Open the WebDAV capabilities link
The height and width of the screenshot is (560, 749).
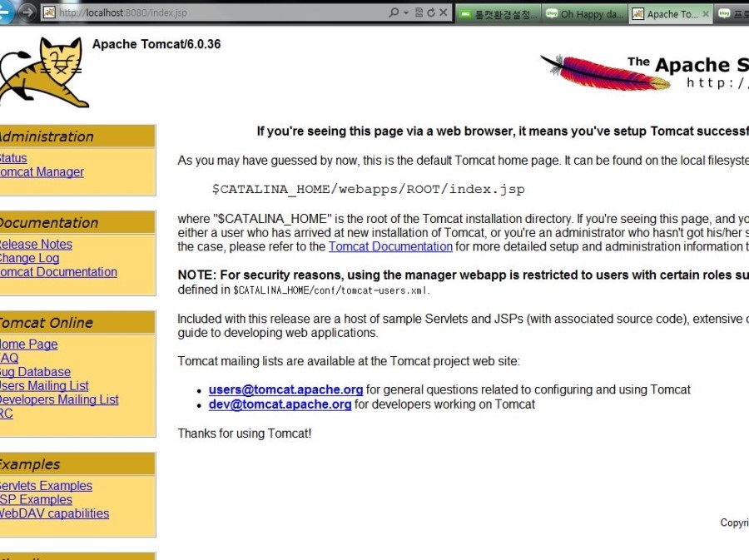[54, 513]
